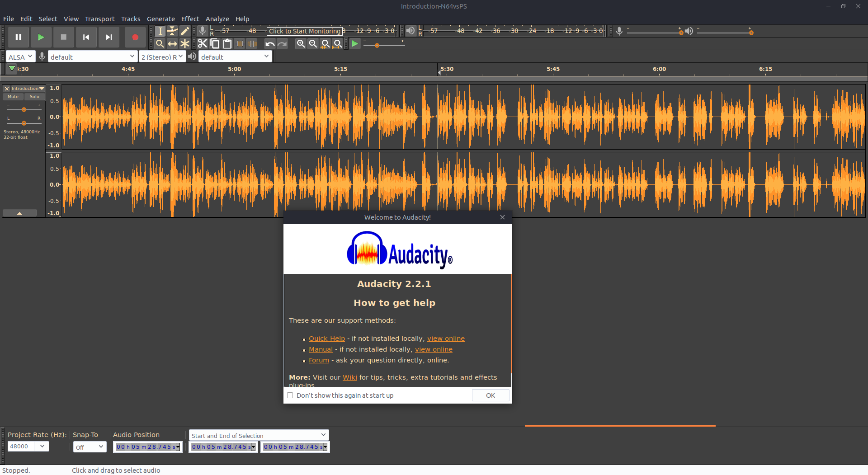This screenshot has height=475, width=868.
Task: Paste with the clipboard icon
Action: click(x=227, y=44)
